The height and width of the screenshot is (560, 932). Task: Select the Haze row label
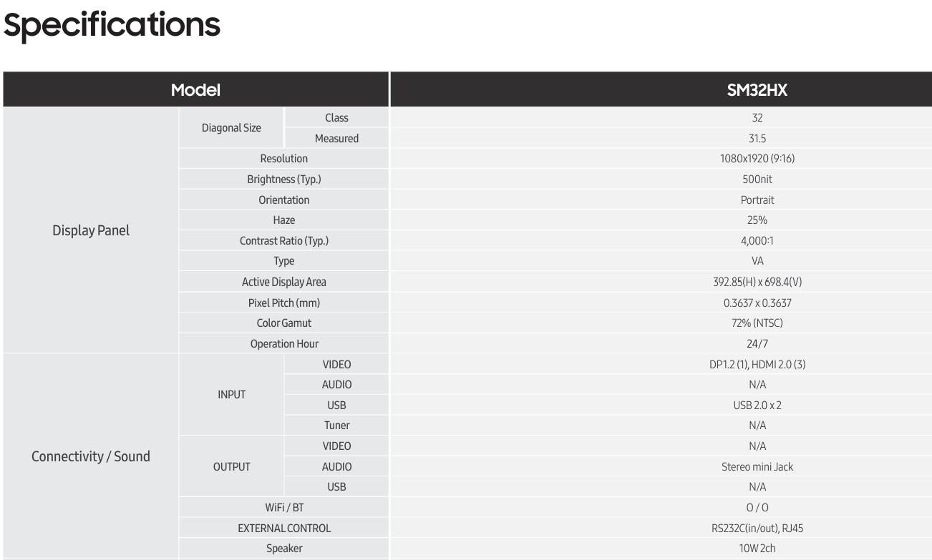[284, 220]
